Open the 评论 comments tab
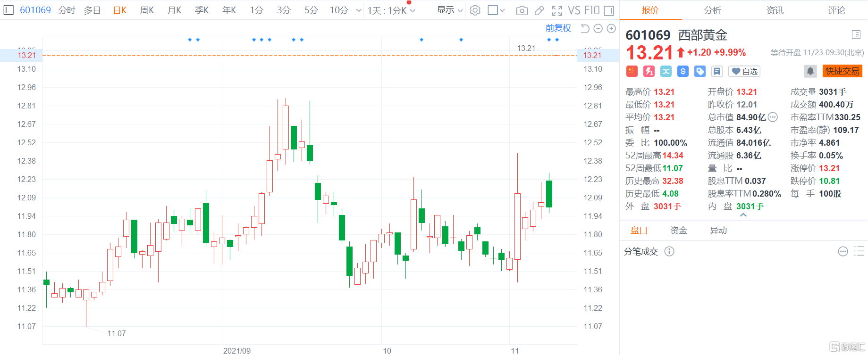This screenshot has height=355, width=868. [837, 10]
